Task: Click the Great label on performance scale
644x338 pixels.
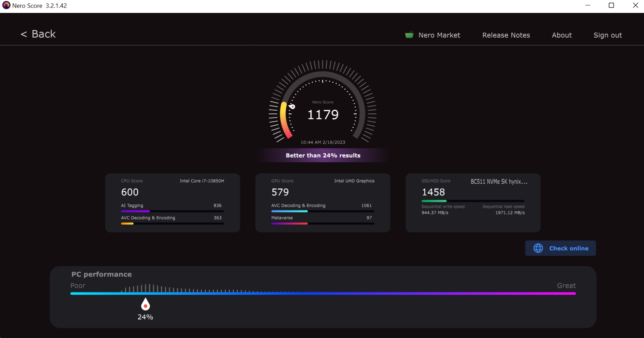Action: [x=566, y=286]
